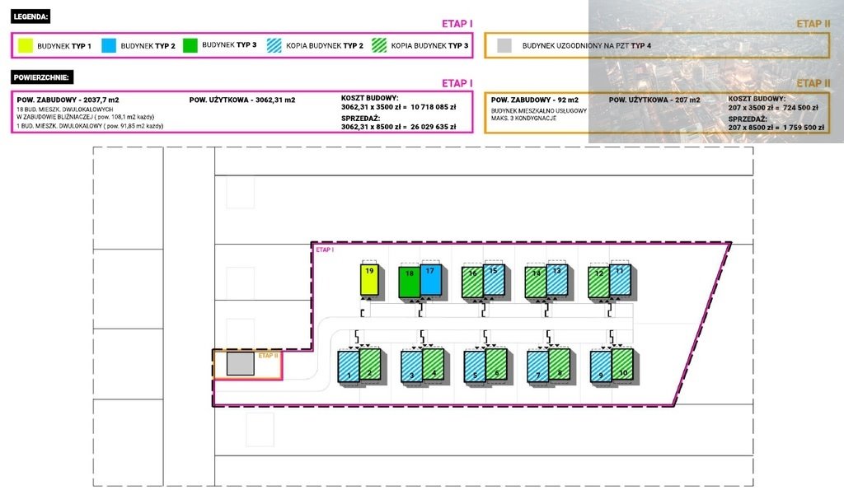Select yellow building number 19 on plan
This screenshot has width=844, height=504.
pyautogui.click(x=370, y=281)
